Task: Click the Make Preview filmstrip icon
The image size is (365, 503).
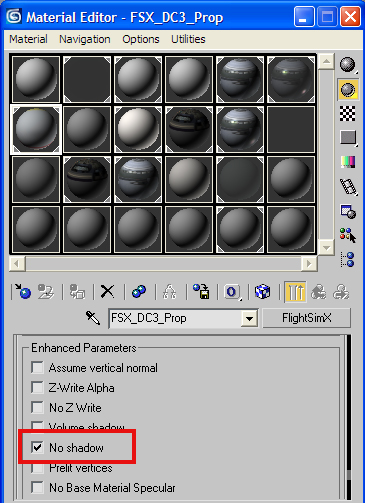Action: coord(348,187)
